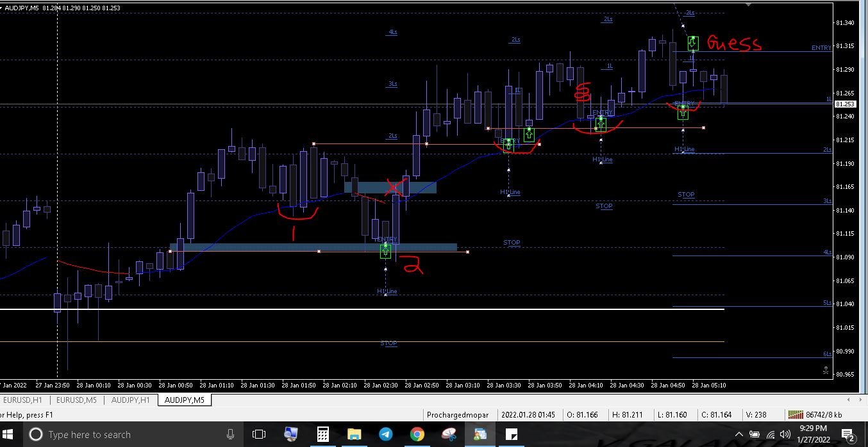
Task: Open the Calculator taskbar icon
Action: [322, 434]
